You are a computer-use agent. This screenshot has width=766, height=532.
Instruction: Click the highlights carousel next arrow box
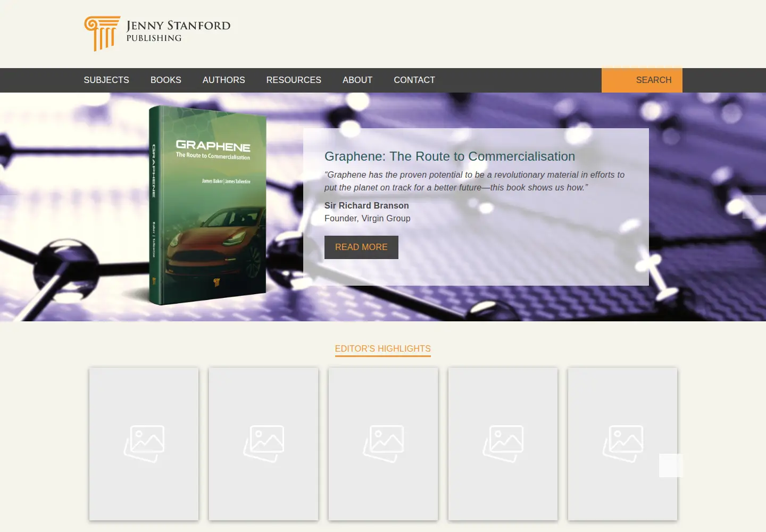[671, 465]
